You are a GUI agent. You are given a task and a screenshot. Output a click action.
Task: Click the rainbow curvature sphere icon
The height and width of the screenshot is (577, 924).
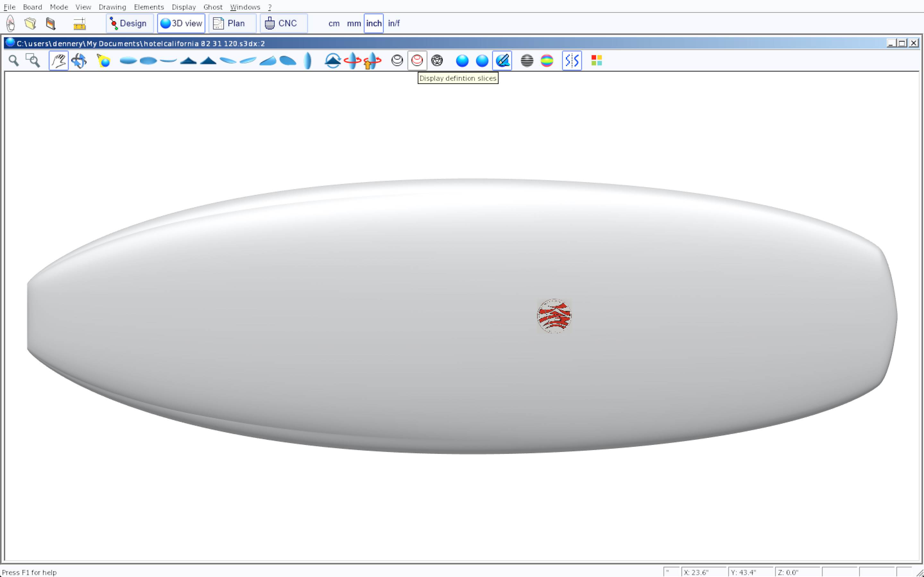547,61
